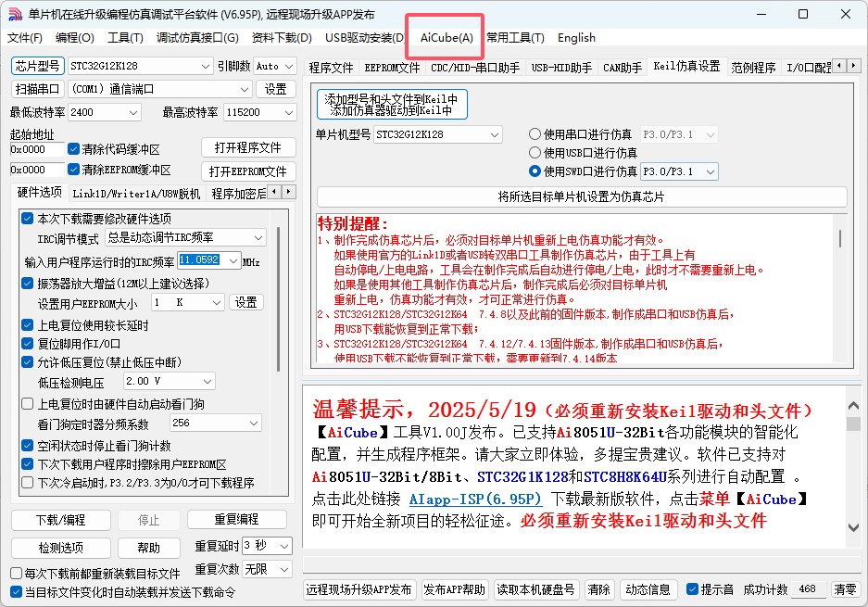Click the 成功计数 468 field
The width and height of the screenshot is (868, 607).
click(x=808, y=589)
